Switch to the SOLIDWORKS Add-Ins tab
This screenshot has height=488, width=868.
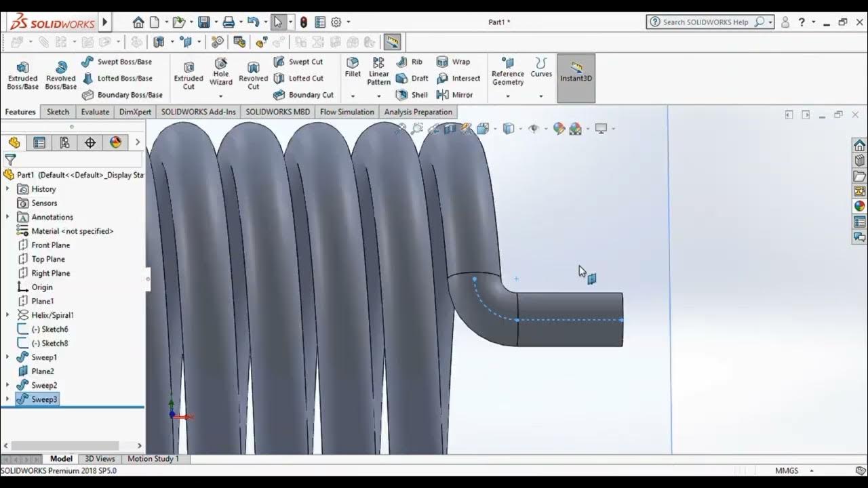[199, 112]
